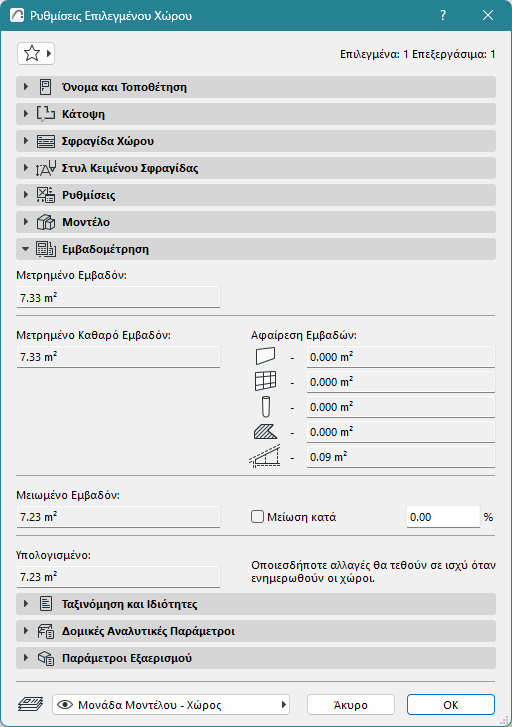
Task: Click the OK button
Action: (451, 705)
